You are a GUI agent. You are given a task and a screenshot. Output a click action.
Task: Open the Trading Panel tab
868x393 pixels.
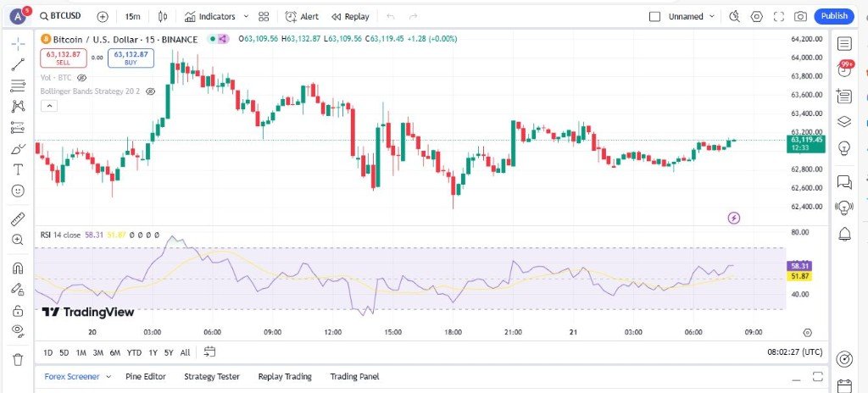click(x=355, y=376)
